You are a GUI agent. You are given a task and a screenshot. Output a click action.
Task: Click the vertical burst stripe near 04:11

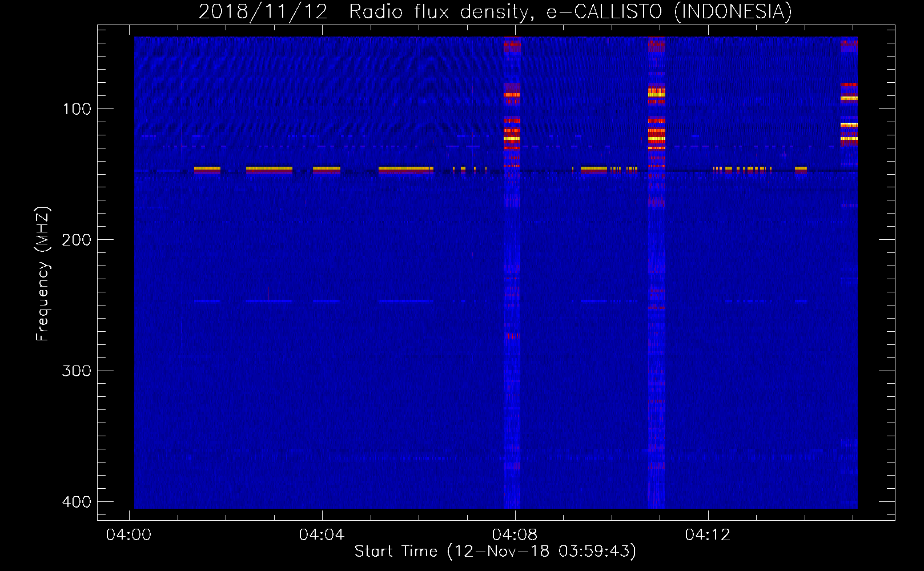click(x=657, y=272)
